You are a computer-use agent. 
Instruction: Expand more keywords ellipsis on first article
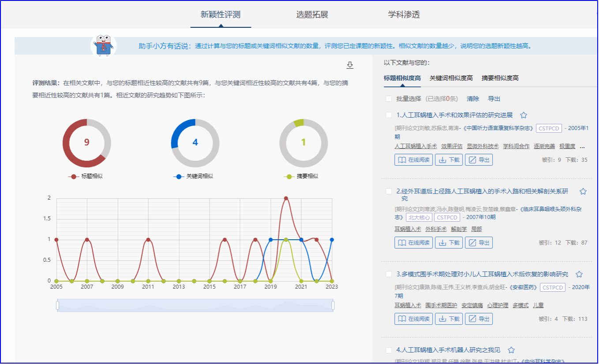[582, 146]
